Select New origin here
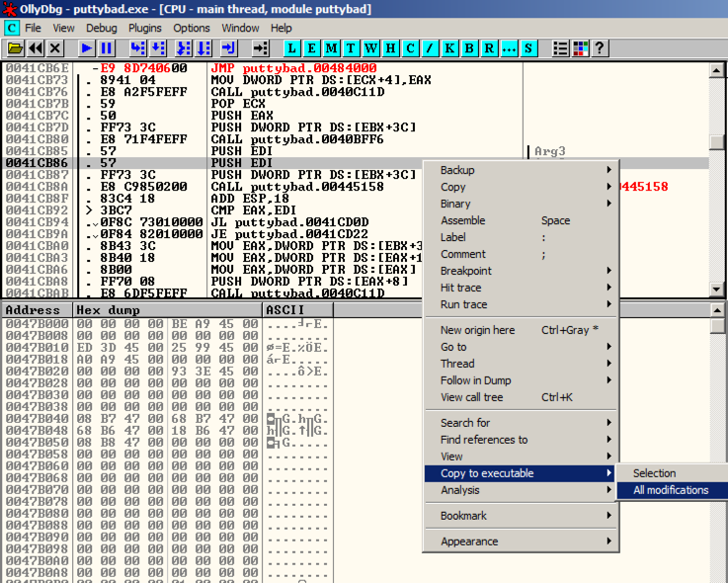The image size is (728, 583). [522, 330]
